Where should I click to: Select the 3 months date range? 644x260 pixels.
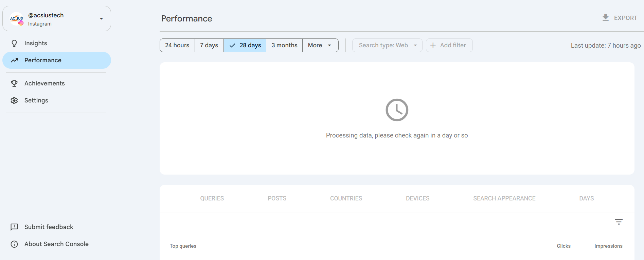point(284,45)
